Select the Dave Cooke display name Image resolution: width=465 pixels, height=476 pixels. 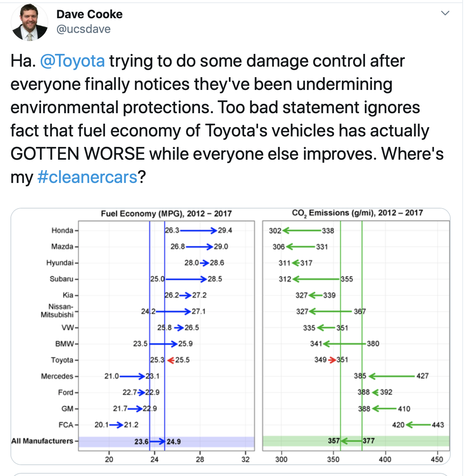(x=90, y=14)
